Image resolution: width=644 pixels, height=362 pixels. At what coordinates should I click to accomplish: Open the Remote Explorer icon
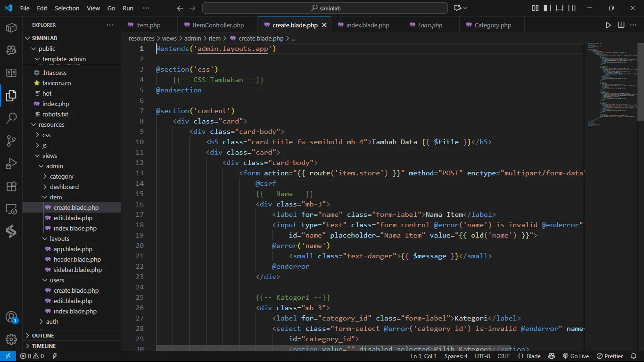tap(11, 209)
